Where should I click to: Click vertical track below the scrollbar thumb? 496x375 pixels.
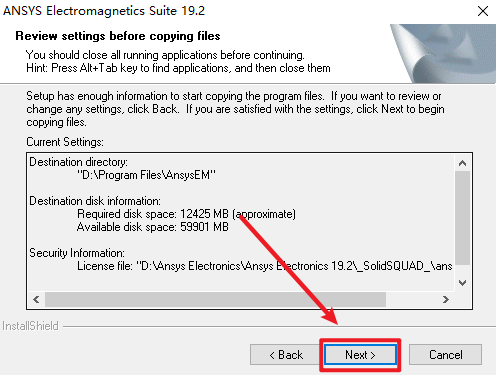pyautogui.click(x=462, y=270)
